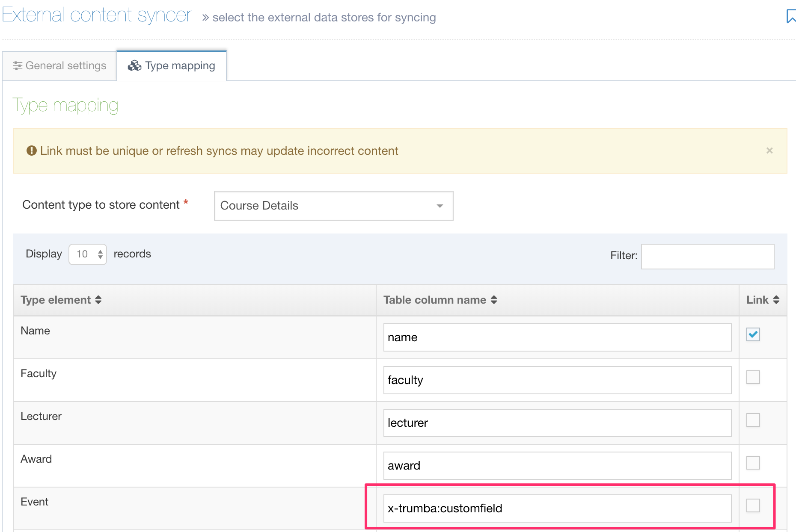Tick the Link checkbox for Lecturer row
Screen dimensions: 796x532
pyautogui.click(x=753, y=420)
